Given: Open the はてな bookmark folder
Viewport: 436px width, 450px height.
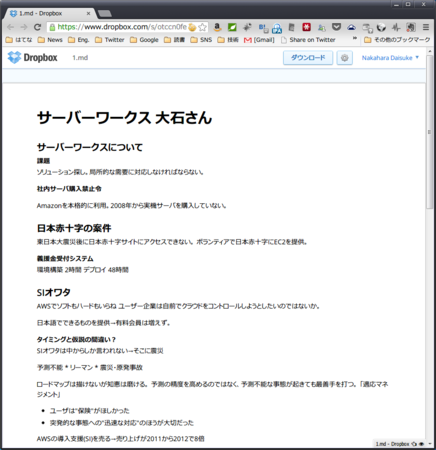Looking at the screenshot, I should [x=19, y=40].
